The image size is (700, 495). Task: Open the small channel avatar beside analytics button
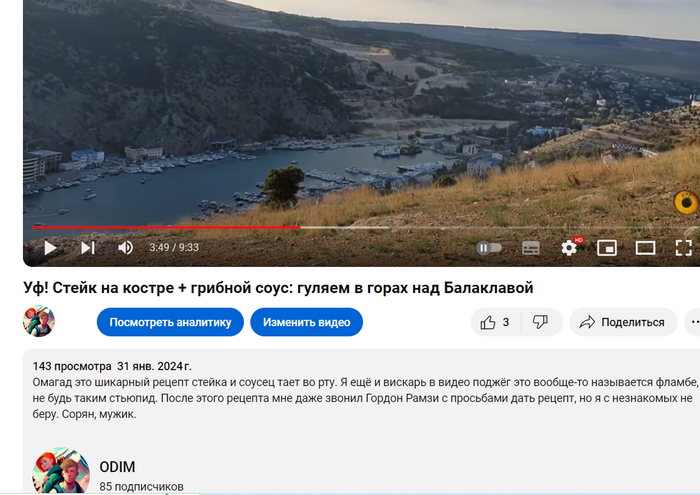(39, 321)
